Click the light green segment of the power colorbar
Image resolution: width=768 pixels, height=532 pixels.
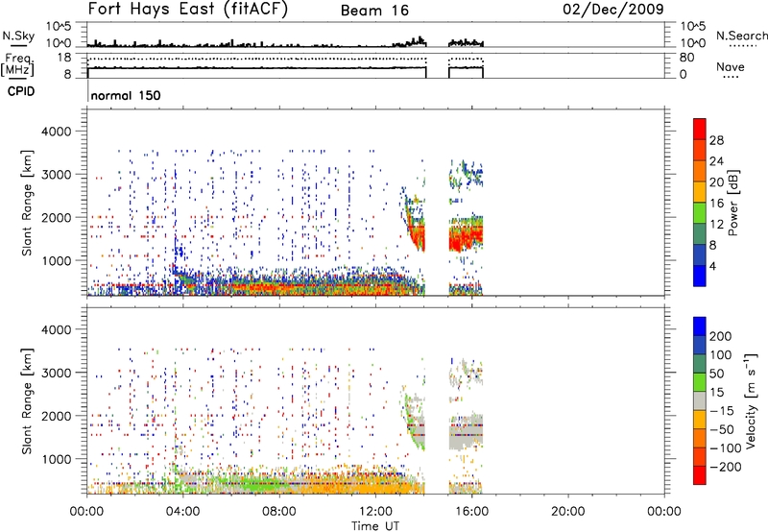point(700,213)
